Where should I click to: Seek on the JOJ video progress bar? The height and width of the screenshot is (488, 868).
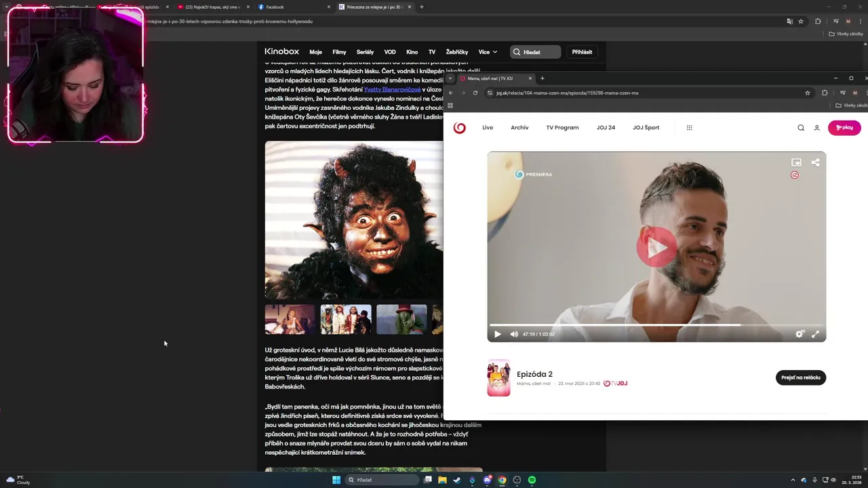656,325
